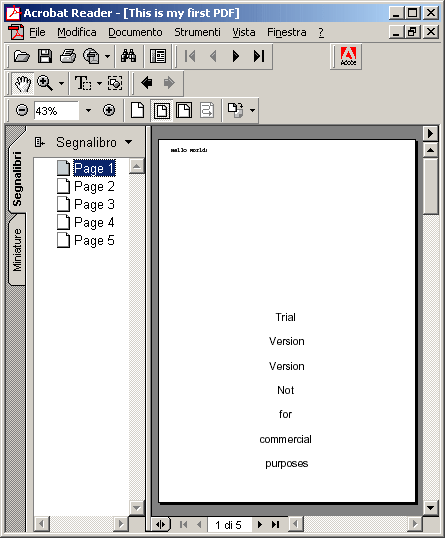Go to first page in top toolbar

190,56
